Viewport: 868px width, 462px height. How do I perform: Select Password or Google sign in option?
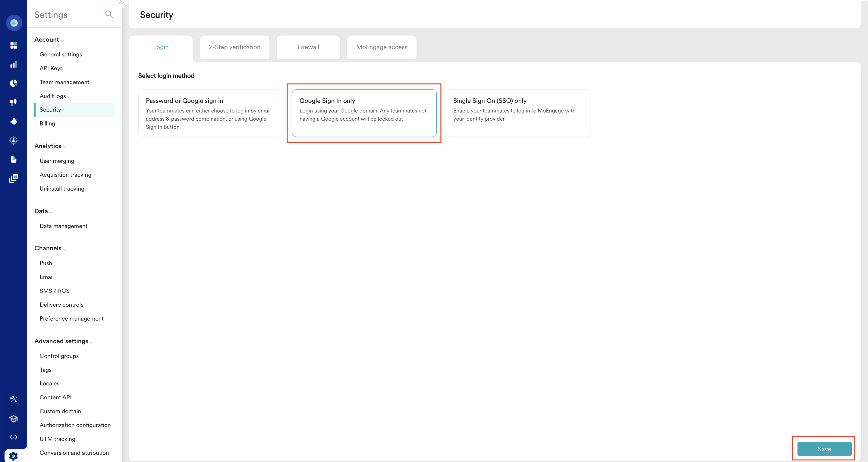click(x=211, y=113)
